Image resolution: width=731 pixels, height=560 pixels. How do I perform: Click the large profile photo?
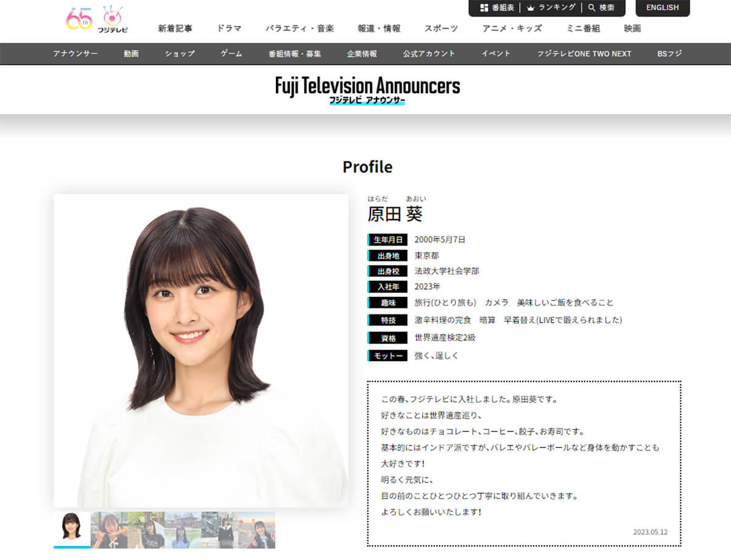(201, 351)
